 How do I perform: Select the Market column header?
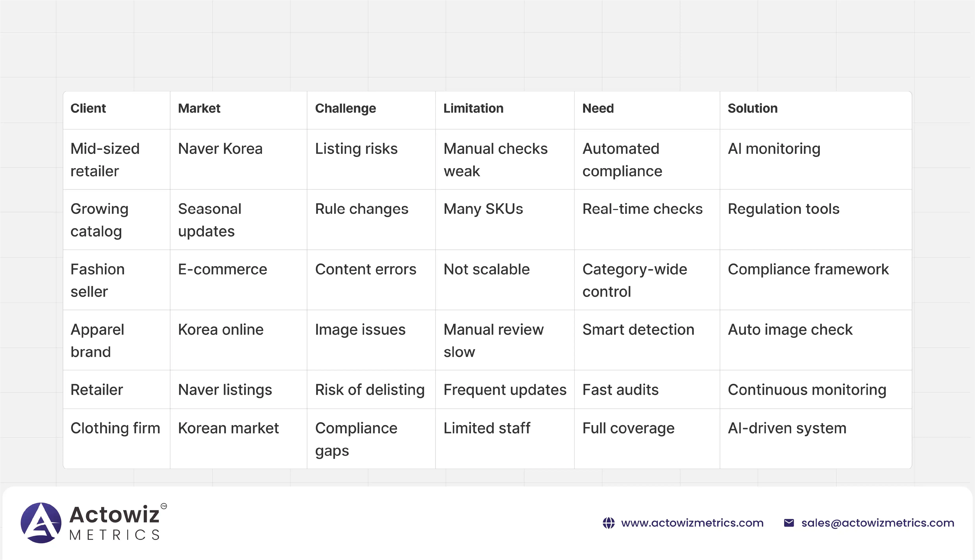tap(199, 109)
